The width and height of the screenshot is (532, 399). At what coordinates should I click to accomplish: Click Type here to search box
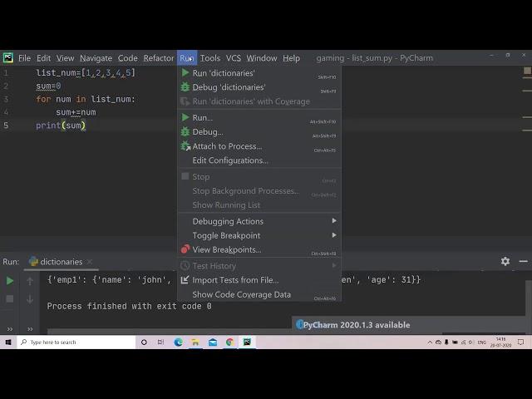[76, 342]
